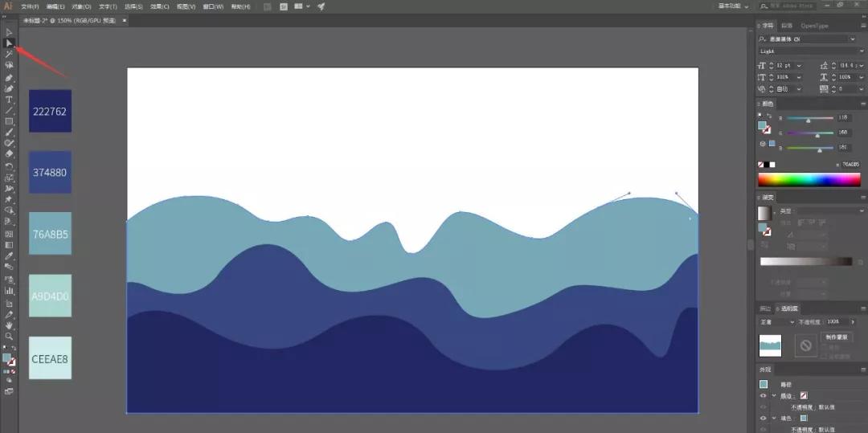Toggle visibility of the fill attribute
868x433 pixels.
coord(763,418)
